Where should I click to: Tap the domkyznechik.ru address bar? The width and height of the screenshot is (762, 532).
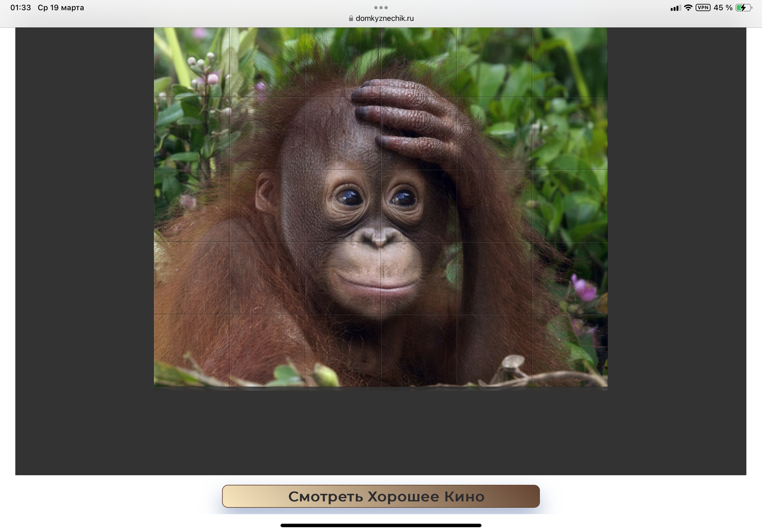coord(381,18)
